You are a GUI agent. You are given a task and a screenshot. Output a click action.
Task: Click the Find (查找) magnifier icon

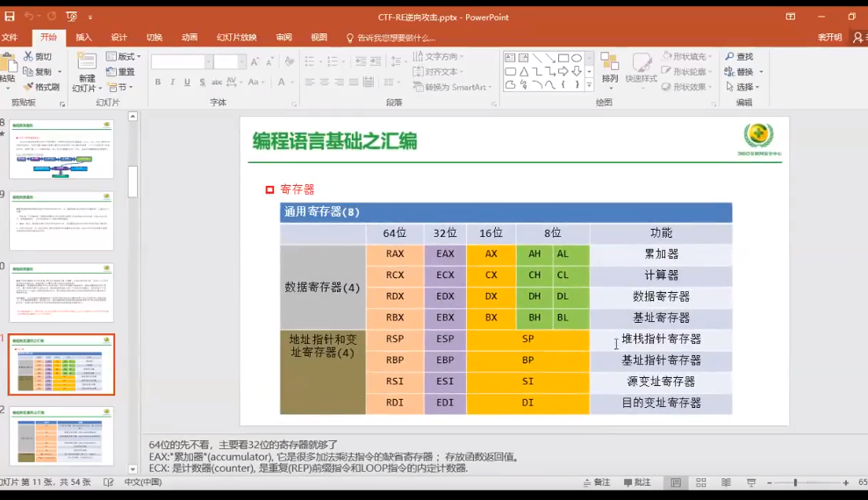point(729,56)
